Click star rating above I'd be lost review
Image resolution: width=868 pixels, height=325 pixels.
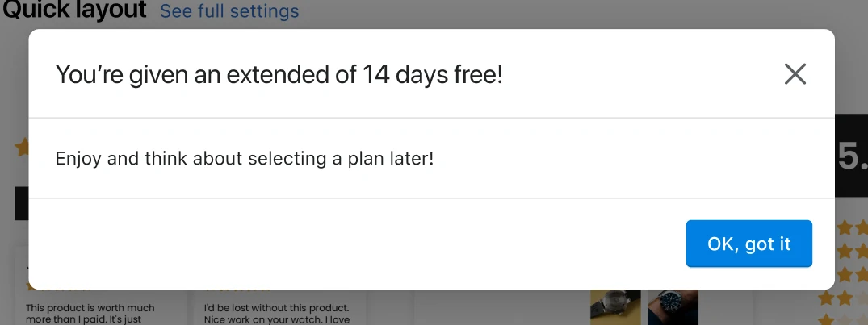coord(238,290)
